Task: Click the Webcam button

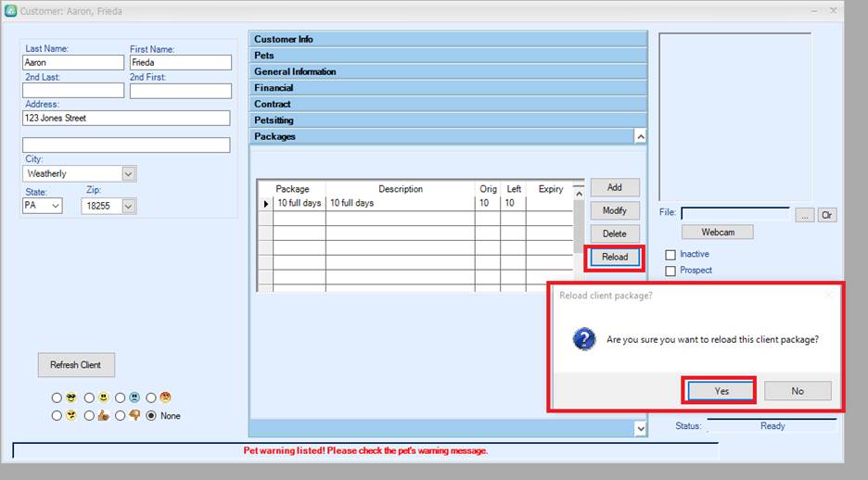Action: (718, 233)
